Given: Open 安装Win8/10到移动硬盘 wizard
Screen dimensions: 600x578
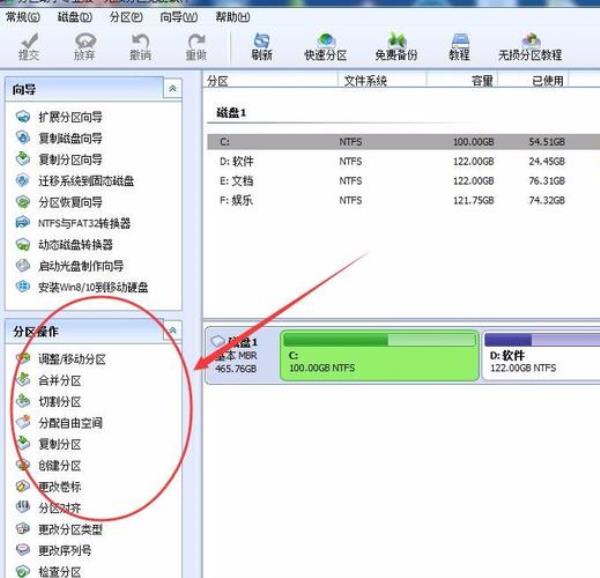Looking at the screenshot, I should click(82, 287).
